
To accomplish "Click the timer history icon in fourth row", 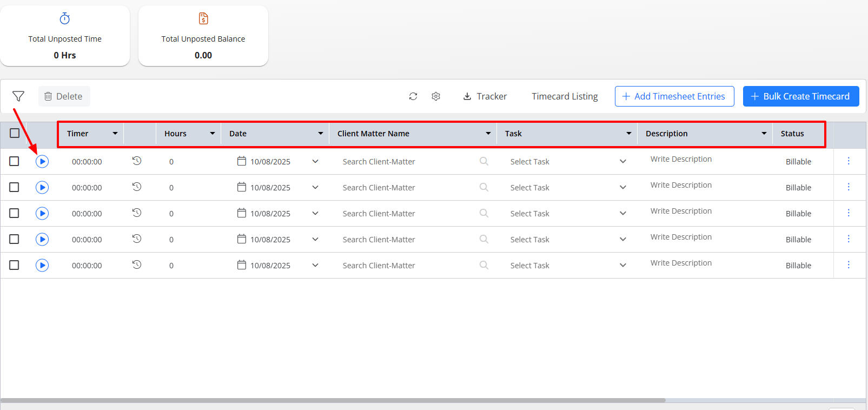I will 137,239.
